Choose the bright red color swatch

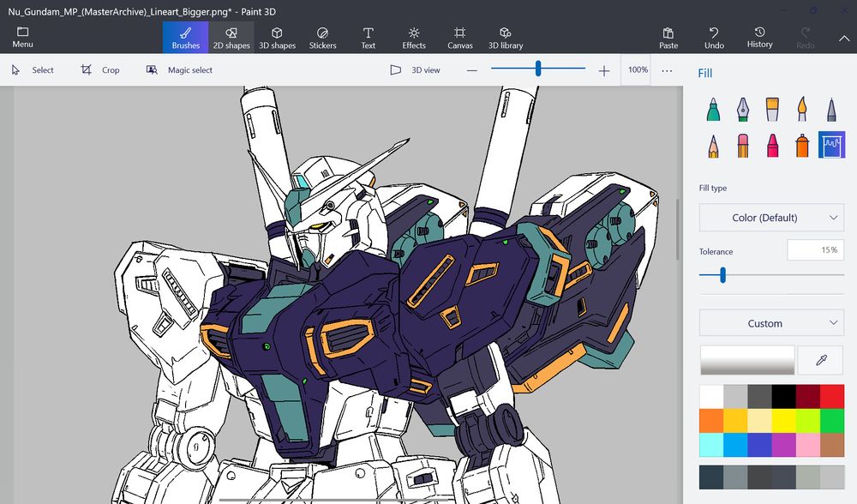pyautogui.click(x=832, y=397)
